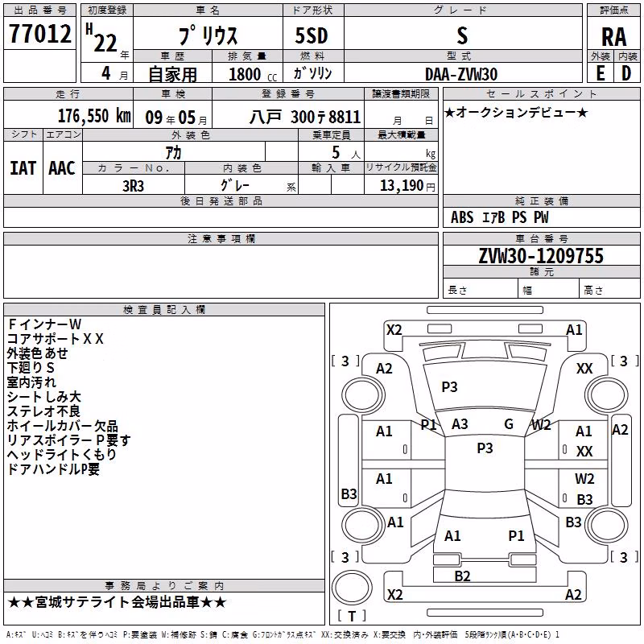Click the spare tire circle above [T]
This screenshot has height=644, width=644.
352,588
